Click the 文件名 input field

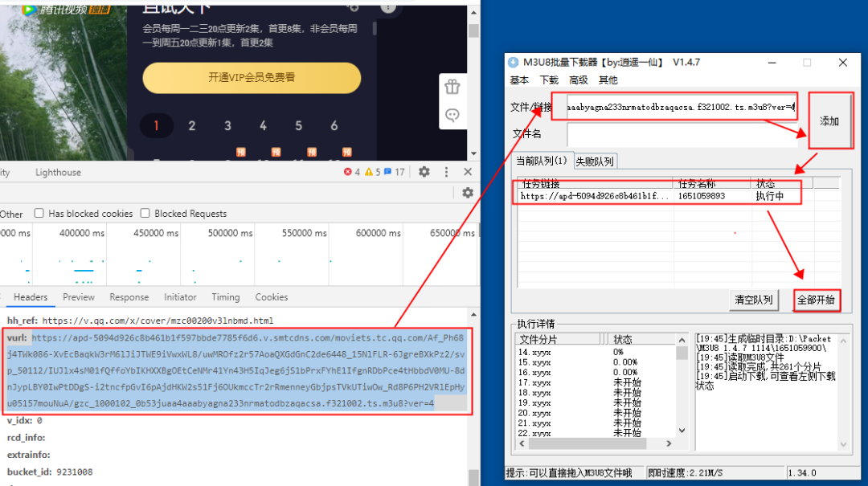tap(682, 134)
